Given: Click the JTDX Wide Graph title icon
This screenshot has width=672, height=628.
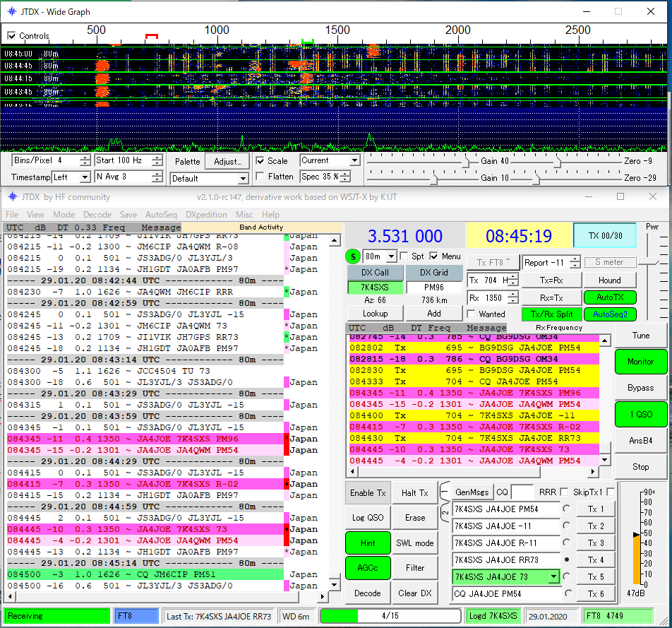Looking at the screenshot, I should pos(11,12).
